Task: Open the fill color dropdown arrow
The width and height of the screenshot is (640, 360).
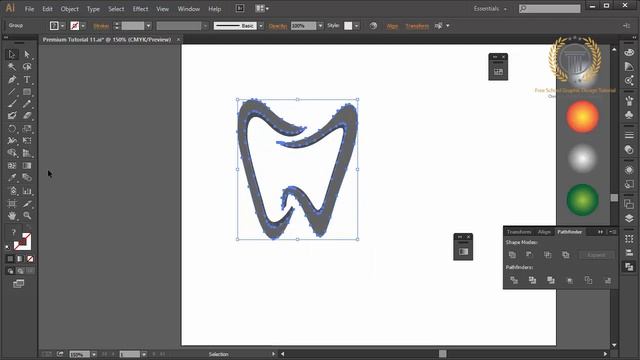Action: [62, 26]
